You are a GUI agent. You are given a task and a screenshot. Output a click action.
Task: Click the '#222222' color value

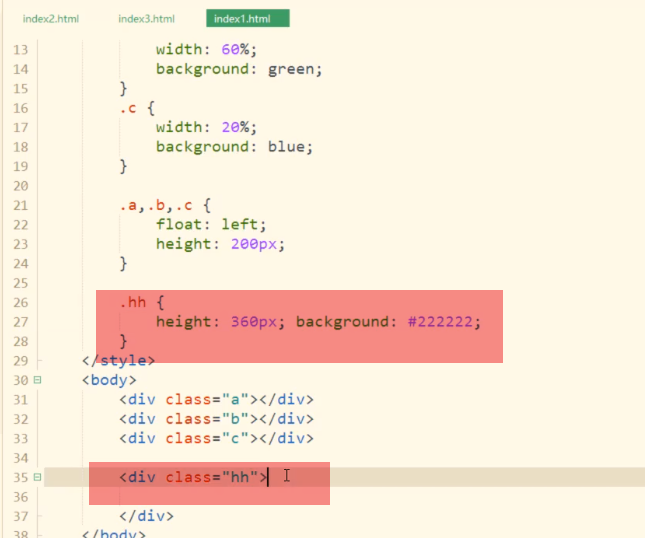(x=440, y=322)
